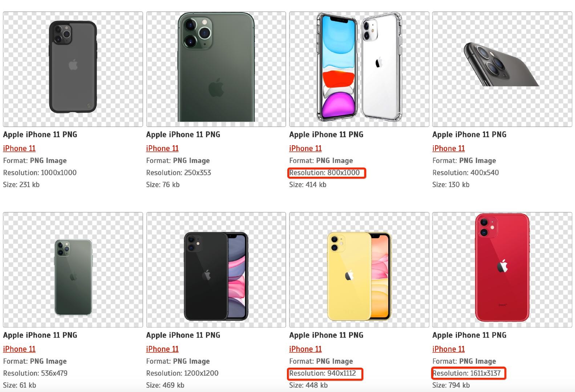The height and width of the screenshot is (392, 575).
Task: Open iPhone 11 link under the 800x1000 image
Action: pyautogui.click(x=305, y=148)
